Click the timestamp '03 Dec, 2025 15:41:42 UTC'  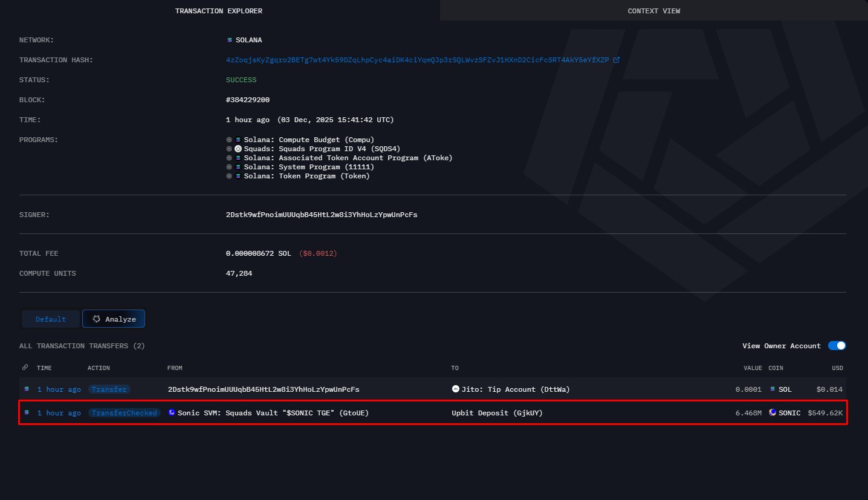coord(335,120)
